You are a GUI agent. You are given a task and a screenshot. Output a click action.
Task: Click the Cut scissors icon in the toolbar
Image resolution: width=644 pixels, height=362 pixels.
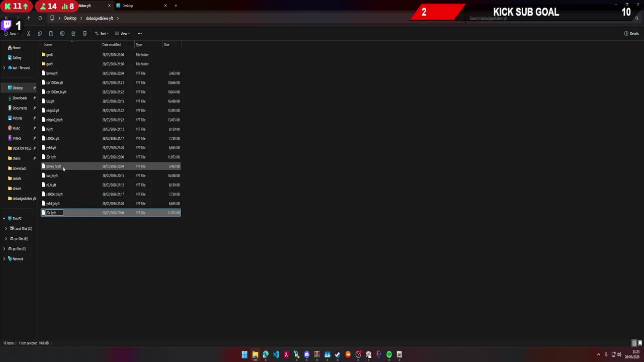pyautogui.click(x=29, y=34)
